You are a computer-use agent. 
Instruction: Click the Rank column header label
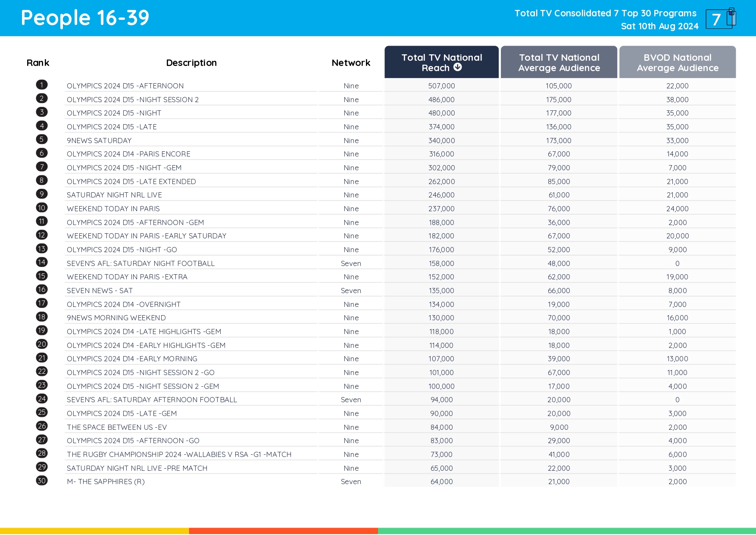[x=38, y=63]
